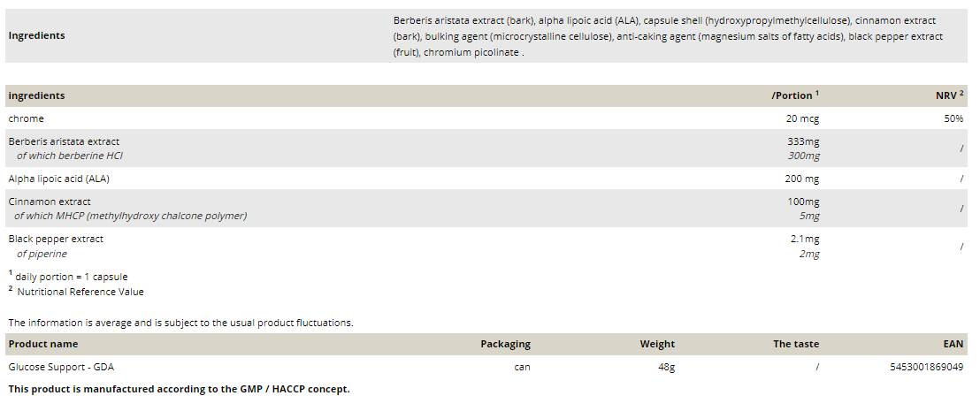The image size is (980, 411).
Task: Click the 'Glucose Support - GDA' product name
Action: point(62,367)
